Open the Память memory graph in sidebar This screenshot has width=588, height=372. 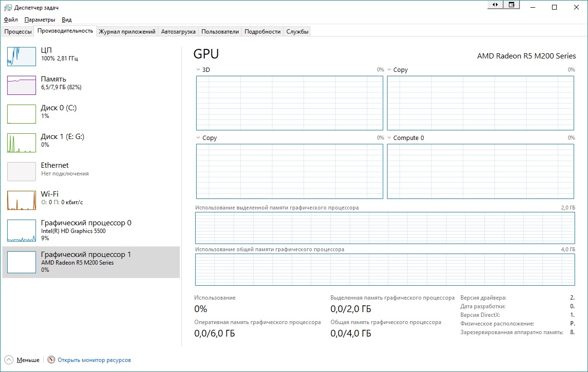[x=22, y=85]
